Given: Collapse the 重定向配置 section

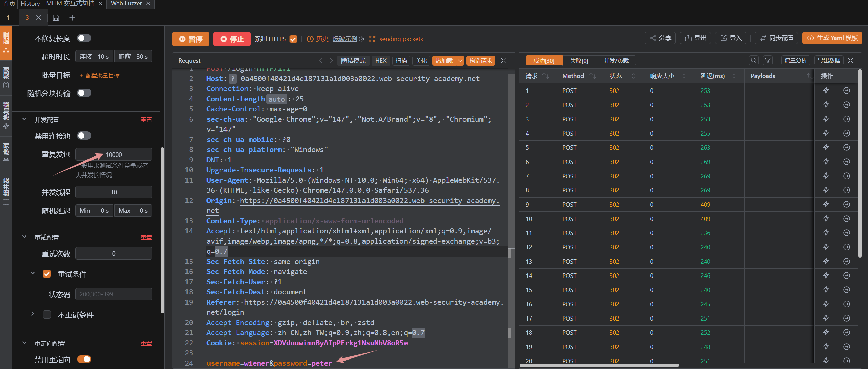Looking at the screenshot, I should pyautogui.click(x=24, y=343).
